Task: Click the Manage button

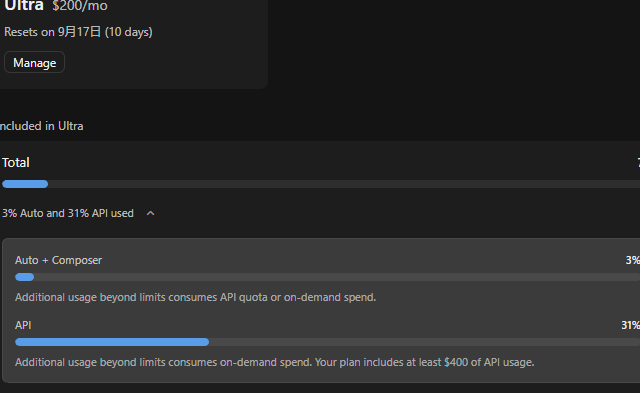Action: click(34, 62)
